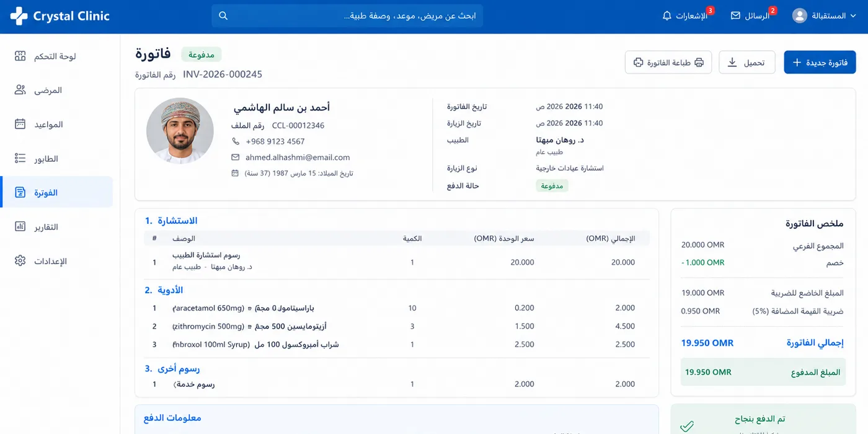Click رسوم استشارة الطبيب row
Screen dimensions: 868x434
397,262
